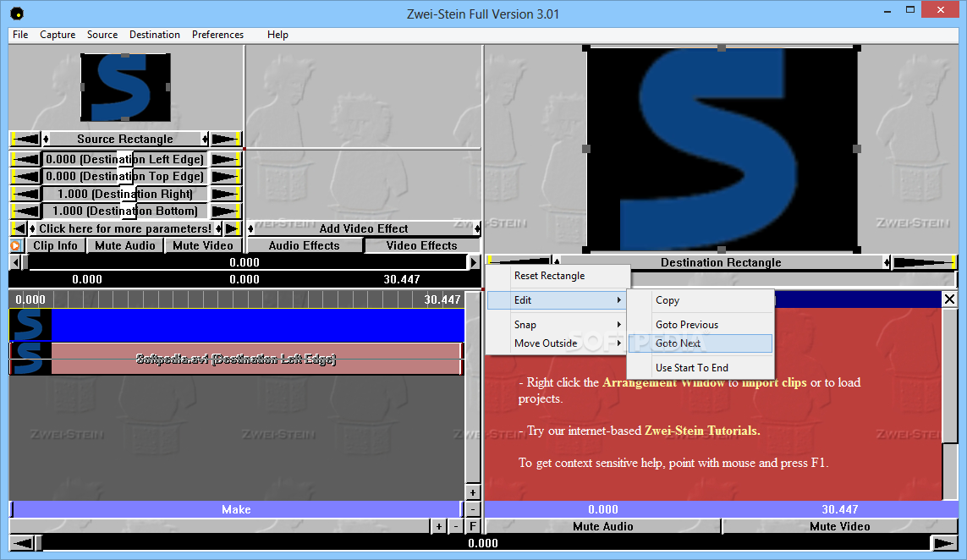Click right arrow of more parameters row
Viewport: 967px width, 560px height.
[x=232, y=228]
